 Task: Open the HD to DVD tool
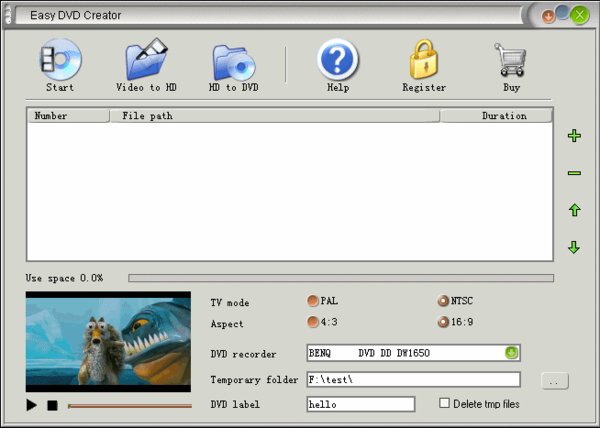[234, 62]
